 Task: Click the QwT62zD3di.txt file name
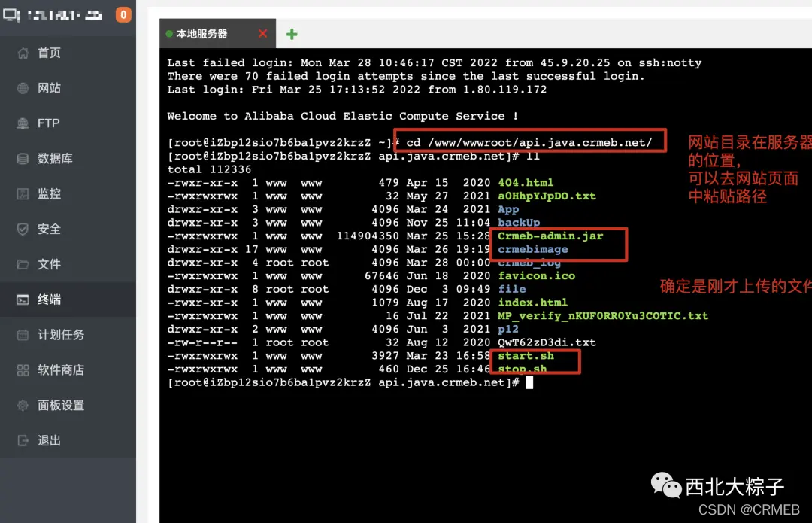point(547,342)
